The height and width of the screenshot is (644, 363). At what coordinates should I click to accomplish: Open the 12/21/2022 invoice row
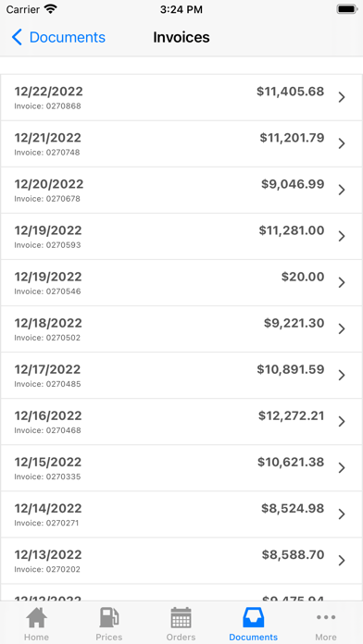pyautogui.click(x=181, y=143)
